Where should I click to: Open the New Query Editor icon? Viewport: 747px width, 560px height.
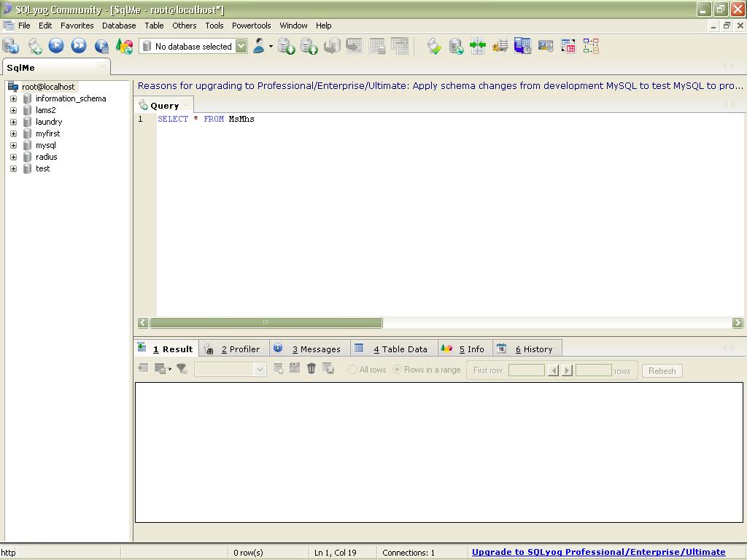click(x=34, y=46)
